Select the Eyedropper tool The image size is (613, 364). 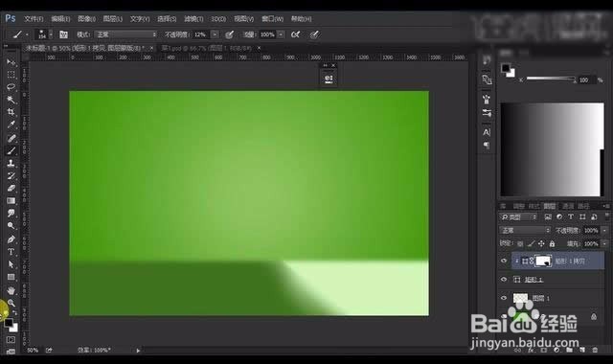[11, 125]
